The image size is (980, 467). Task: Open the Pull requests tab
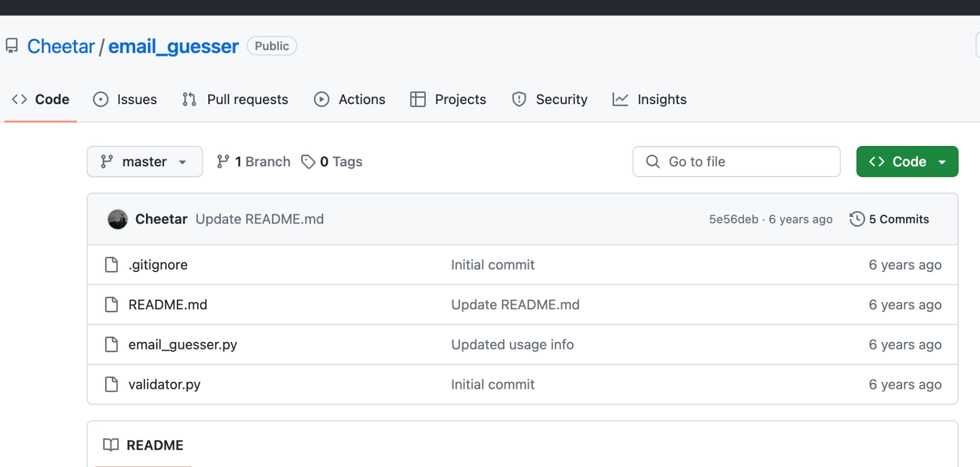click(x=235, y=100)
